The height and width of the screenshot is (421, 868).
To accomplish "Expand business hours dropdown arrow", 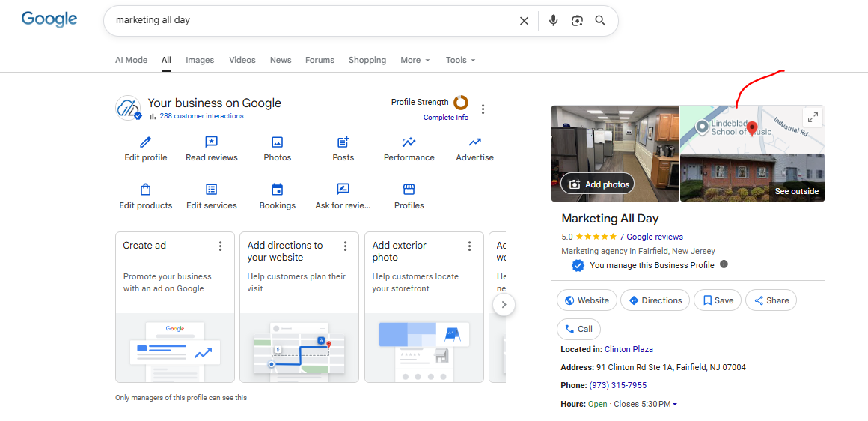I will pos(675,405).
